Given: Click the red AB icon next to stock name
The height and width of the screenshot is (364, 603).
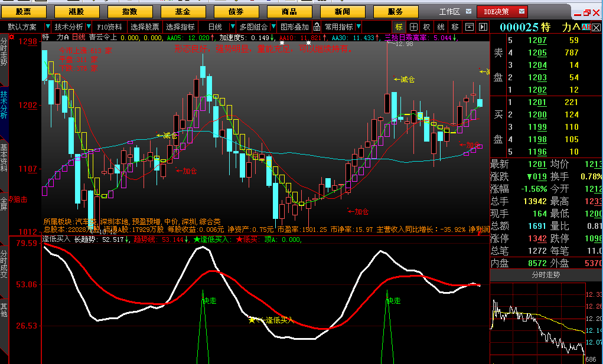Looking at the screenshot, I should click(x=586, y=27).
